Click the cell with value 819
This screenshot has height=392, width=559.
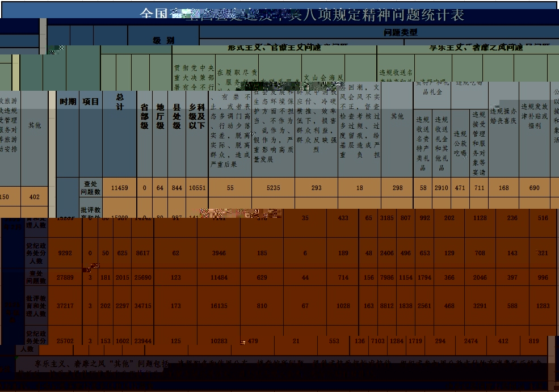click(x=533, y=341)
